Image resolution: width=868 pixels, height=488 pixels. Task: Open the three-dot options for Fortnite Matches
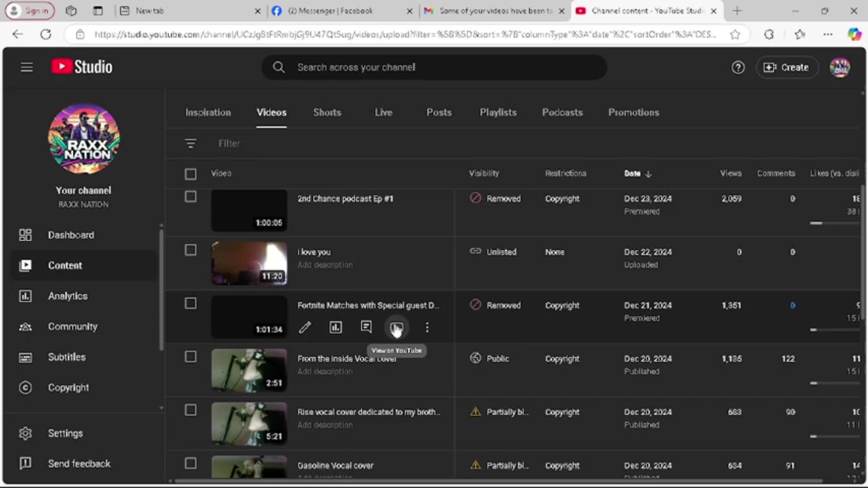(427, 328)
